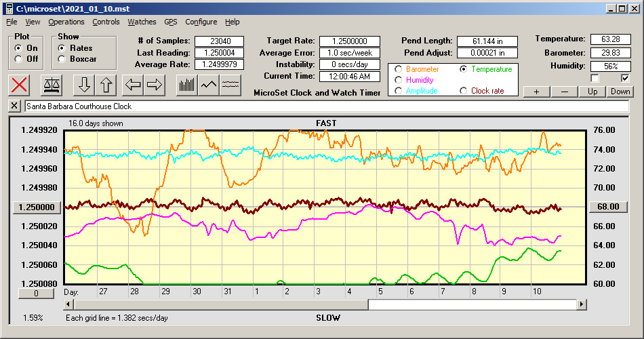Choose the Barometer trace radio button
The height and width of the screenshot is (339, 644).
point(398,69)
